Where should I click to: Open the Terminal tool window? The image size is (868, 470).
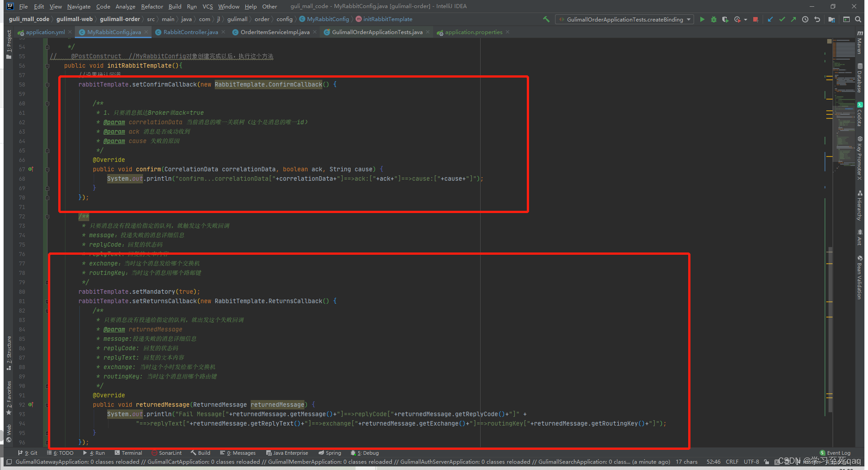(x=128, y=453)
